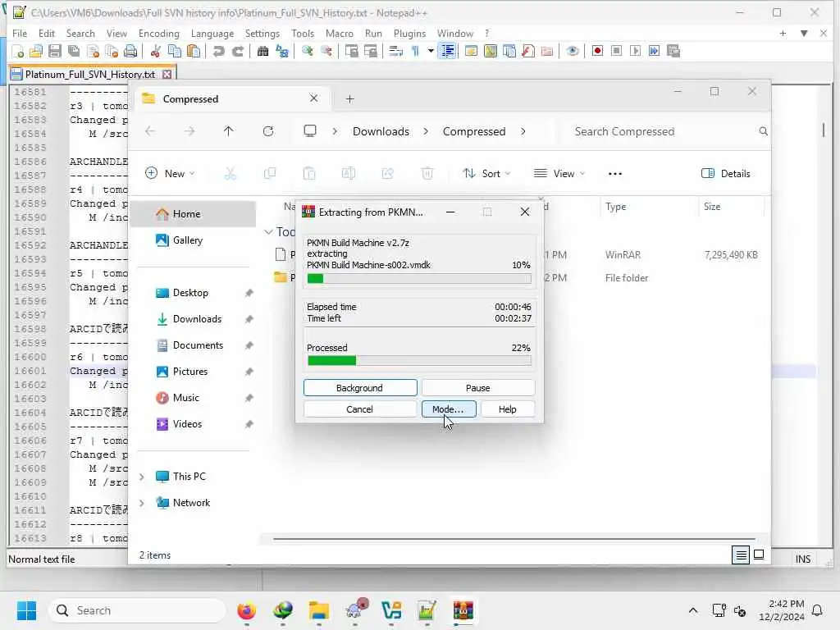Click Pause button in extraction dialog

coord(478,388)
